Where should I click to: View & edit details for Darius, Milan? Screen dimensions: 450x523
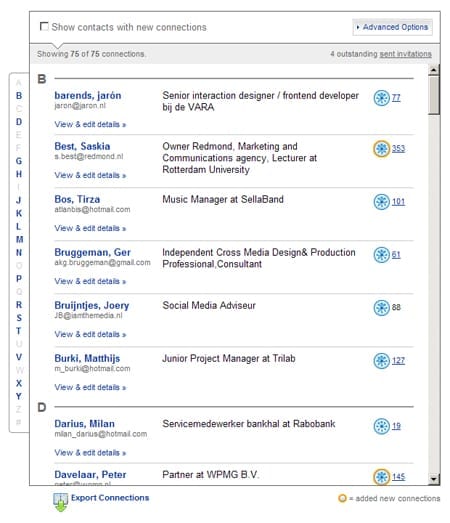tap(90, 453)
